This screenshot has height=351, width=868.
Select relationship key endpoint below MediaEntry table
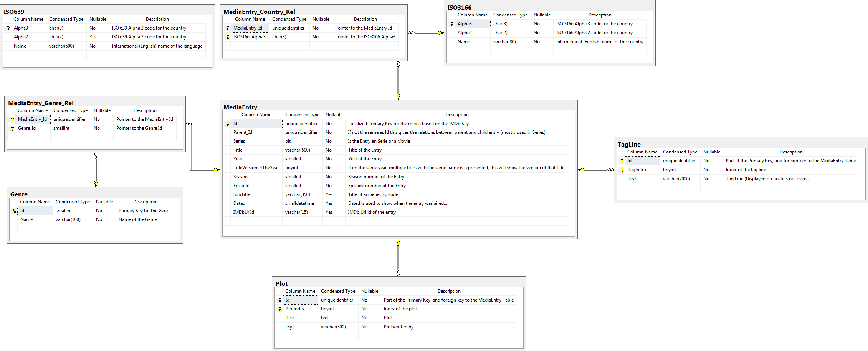click(398, 243)
